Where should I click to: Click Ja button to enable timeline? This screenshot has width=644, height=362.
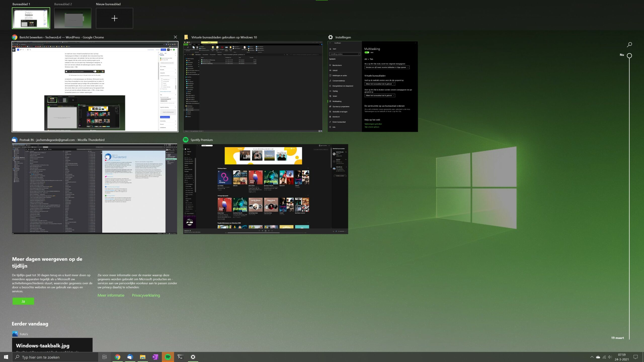tap(23, 301)
